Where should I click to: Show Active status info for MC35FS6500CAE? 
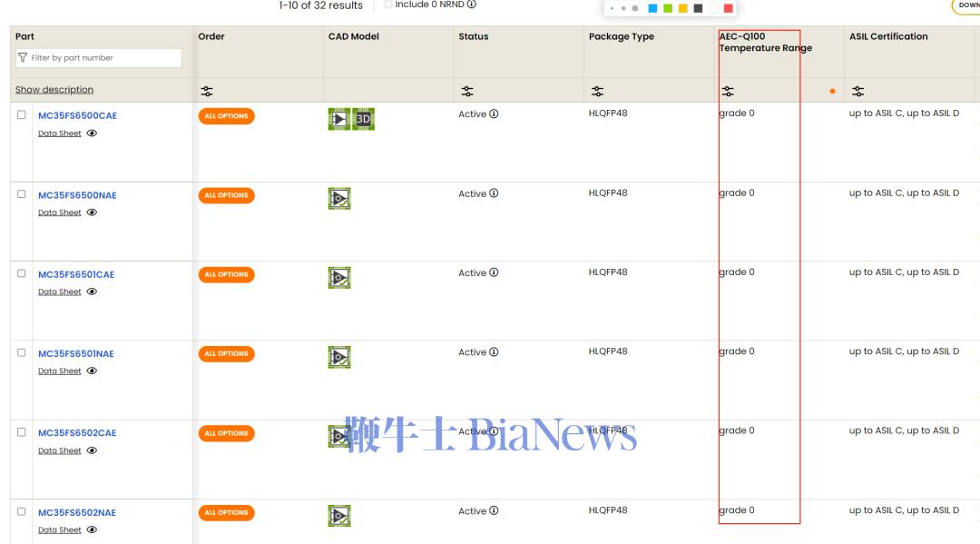(494, 114)
